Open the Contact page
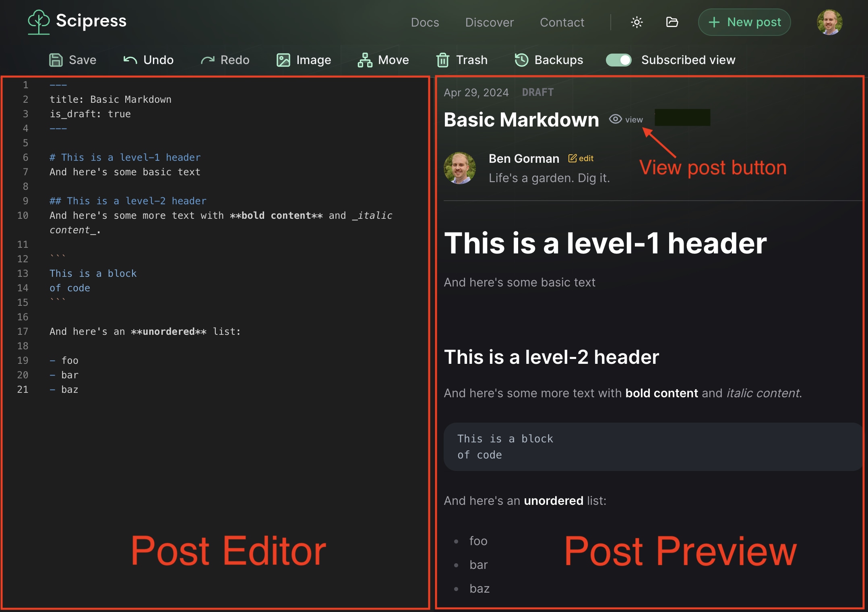Image resolution: width=868 pixels, height=612 pixels. (x=562, y=22)
